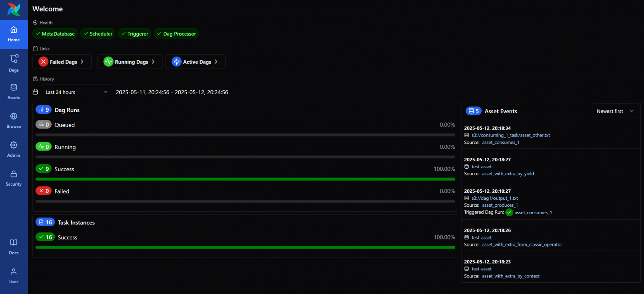Click the Links clipboard icon

tap(35, 49)
